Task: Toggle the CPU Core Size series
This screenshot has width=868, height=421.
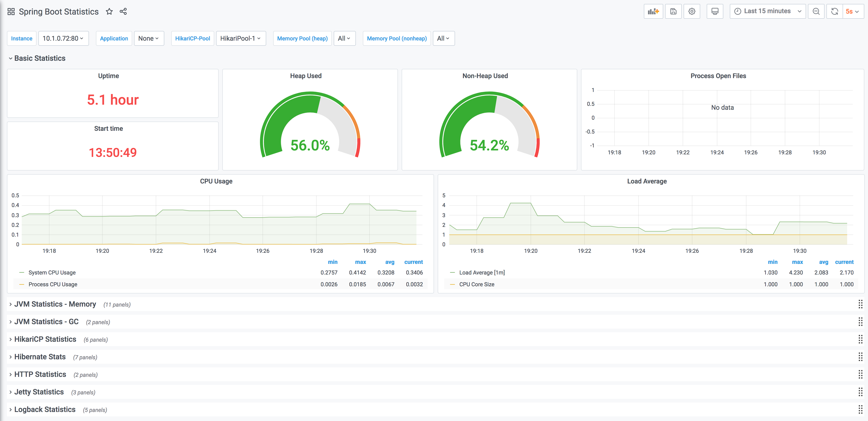Action: pos(477,284)
